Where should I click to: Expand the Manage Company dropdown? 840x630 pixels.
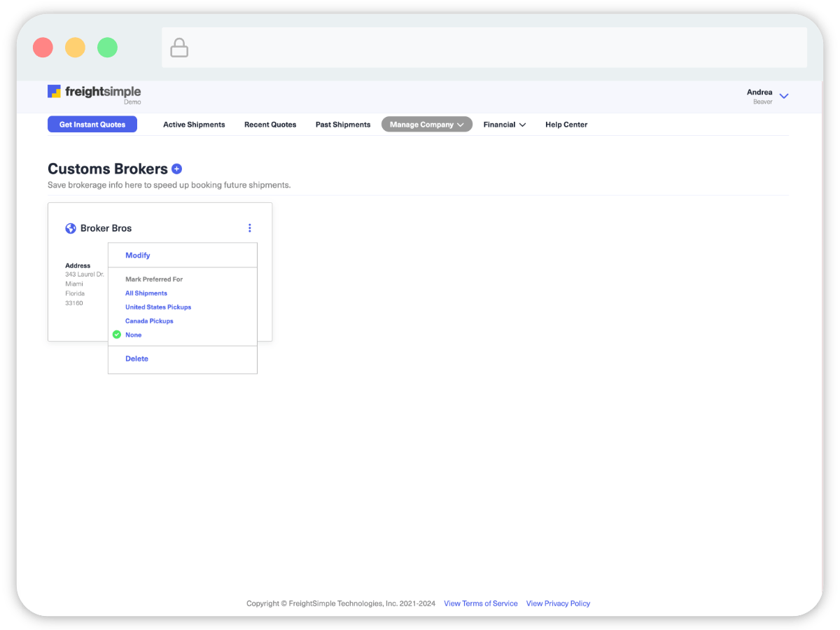(x=426, y=125)
